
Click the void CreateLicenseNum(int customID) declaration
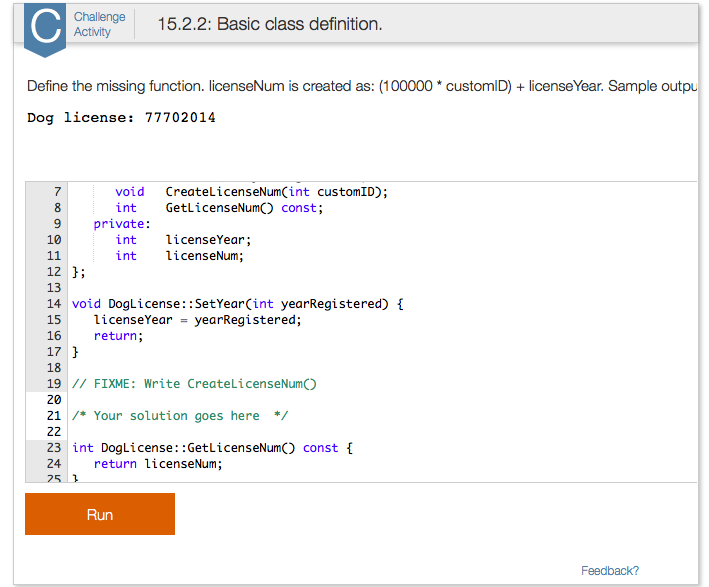[x=252, y=192]
